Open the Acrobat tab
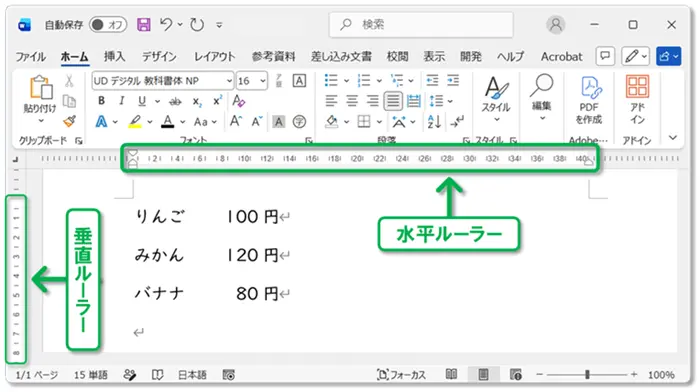Screen dimensions: 700x392 (562, 57)
